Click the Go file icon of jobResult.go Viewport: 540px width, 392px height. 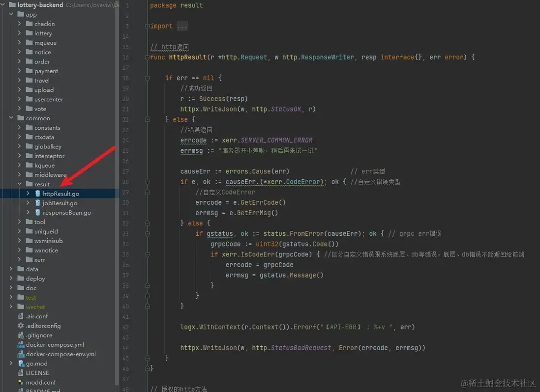point(38,203)
